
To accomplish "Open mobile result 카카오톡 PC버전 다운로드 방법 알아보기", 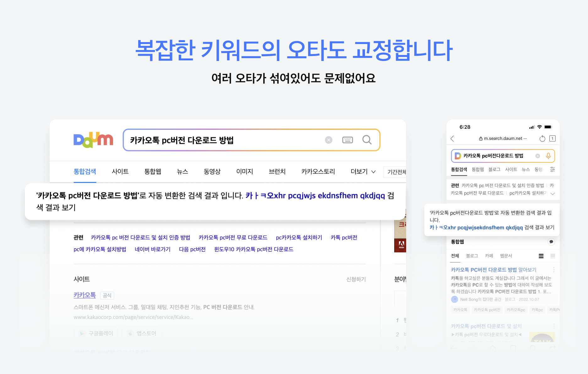I will coord(494,270).
